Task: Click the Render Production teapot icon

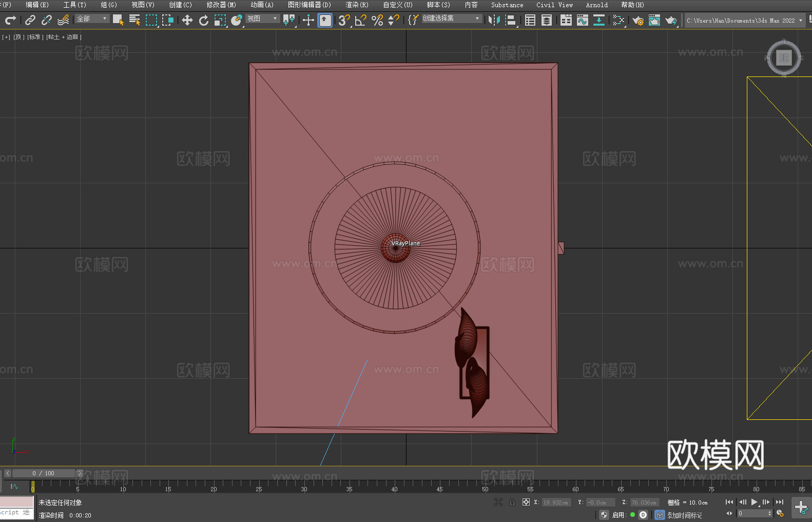Action: 671,20
